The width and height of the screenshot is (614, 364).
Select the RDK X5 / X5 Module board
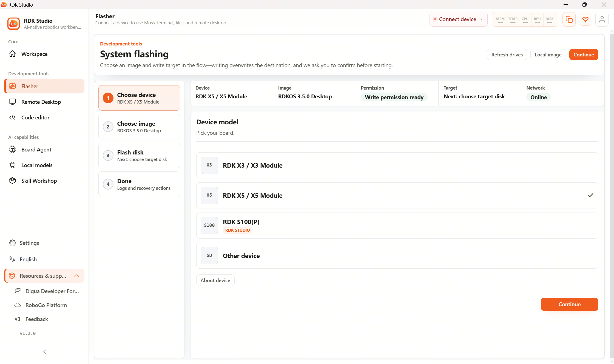click(x=397, y=195)
